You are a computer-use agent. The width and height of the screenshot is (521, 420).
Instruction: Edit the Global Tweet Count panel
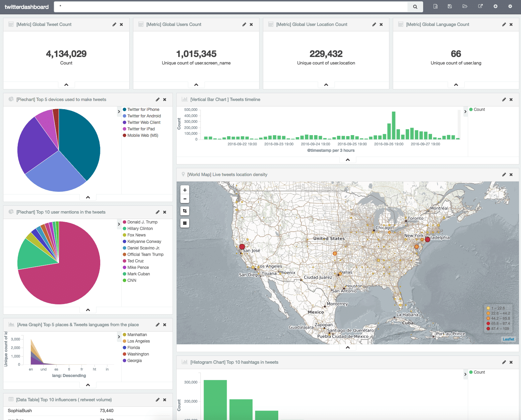click(x=114, y=25)
